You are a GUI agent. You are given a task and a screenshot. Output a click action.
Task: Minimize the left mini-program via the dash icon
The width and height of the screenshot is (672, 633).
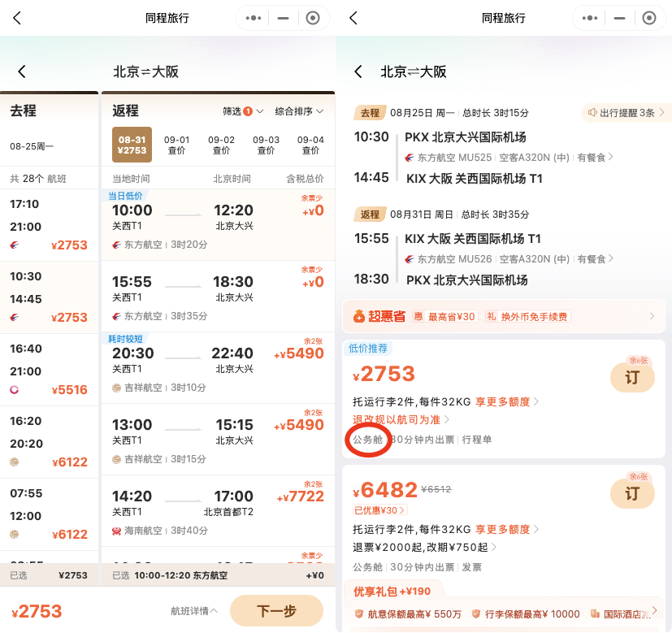pyautogui.click(x=283, y=18)
